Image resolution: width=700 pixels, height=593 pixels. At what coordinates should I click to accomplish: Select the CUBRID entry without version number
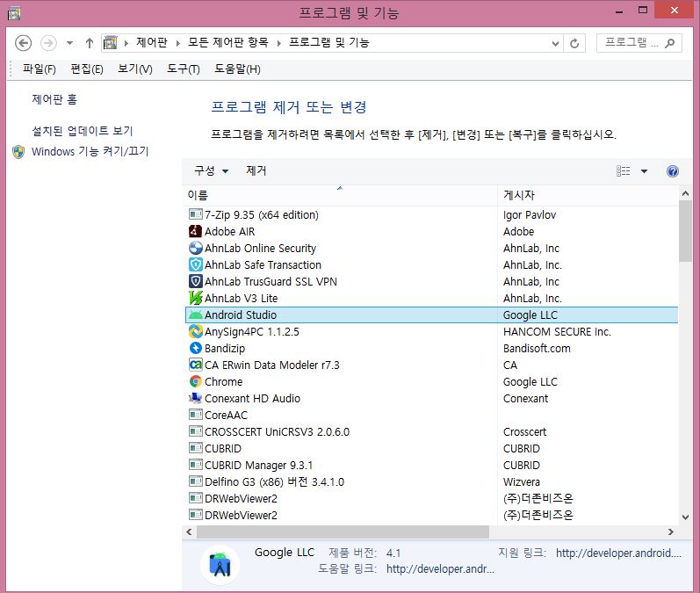431,448
